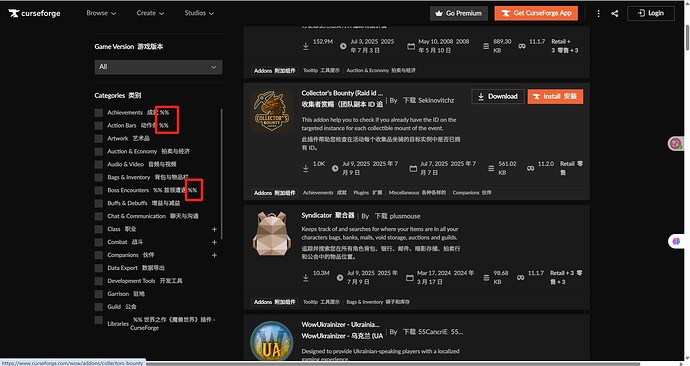Screen dimensions: 690x366
Task: Open the Create menu
Action: pyautogui.click(x=150, y=13)
